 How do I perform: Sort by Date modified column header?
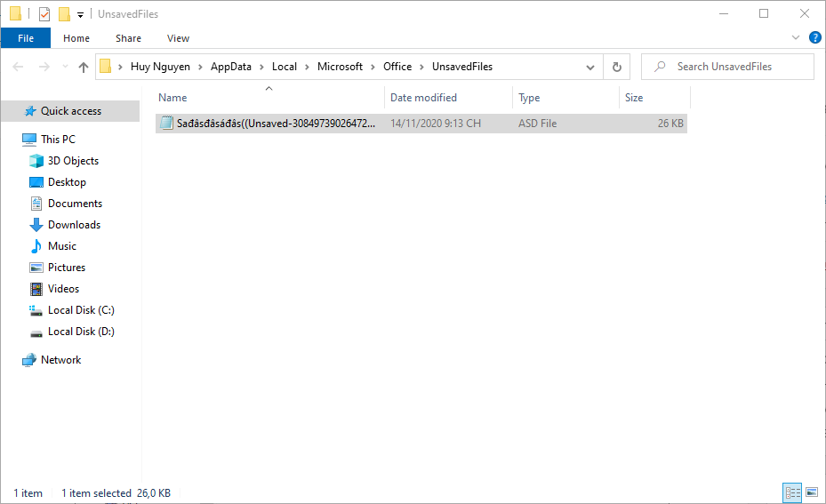tap(448, 98)
